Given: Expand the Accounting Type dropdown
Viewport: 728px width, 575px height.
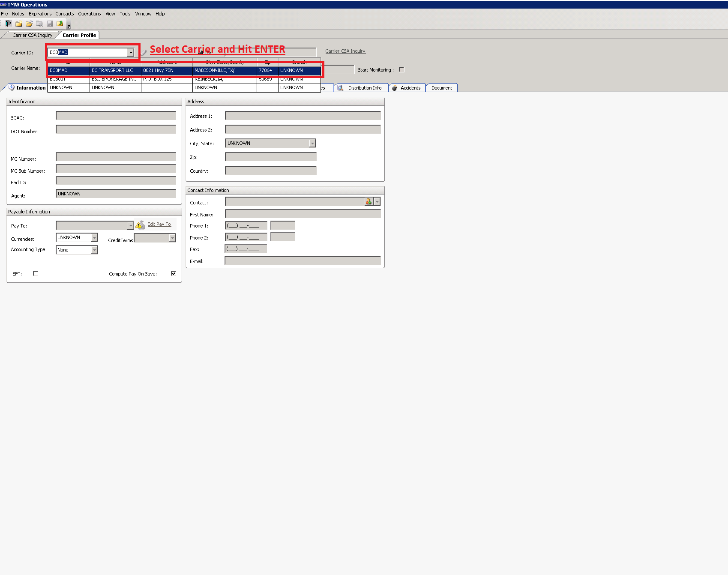Looking at the screenshot, I should pos(94,250).
